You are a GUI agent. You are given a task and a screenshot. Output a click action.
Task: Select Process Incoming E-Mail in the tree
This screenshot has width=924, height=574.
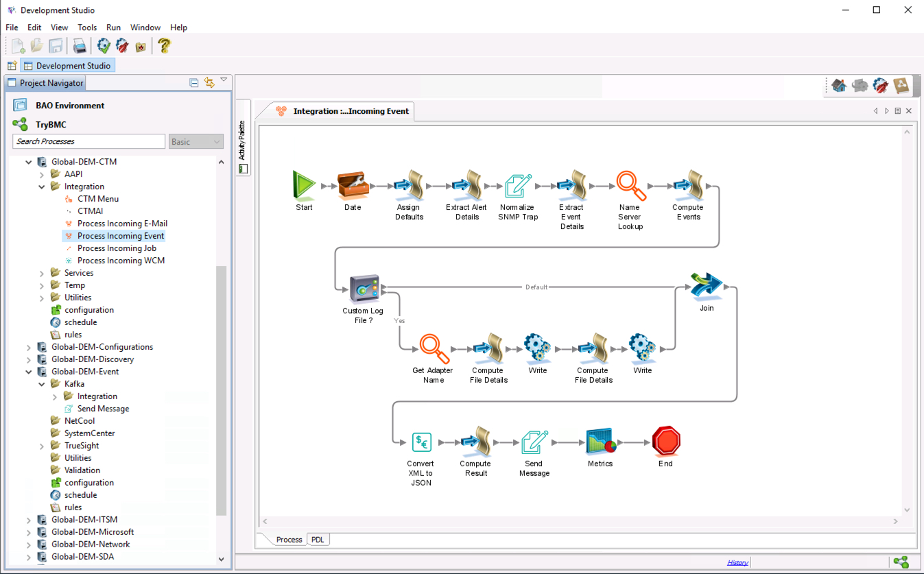122,224
